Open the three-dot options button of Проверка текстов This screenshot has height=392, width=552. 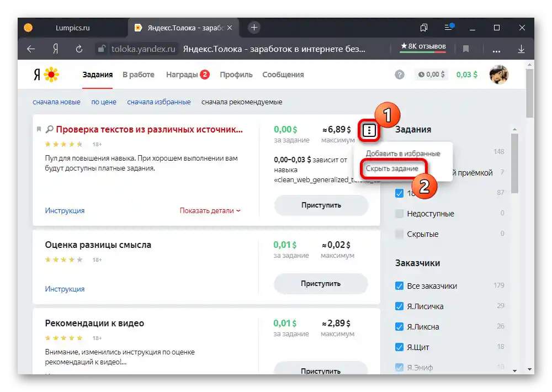click(x=369, y=131)
